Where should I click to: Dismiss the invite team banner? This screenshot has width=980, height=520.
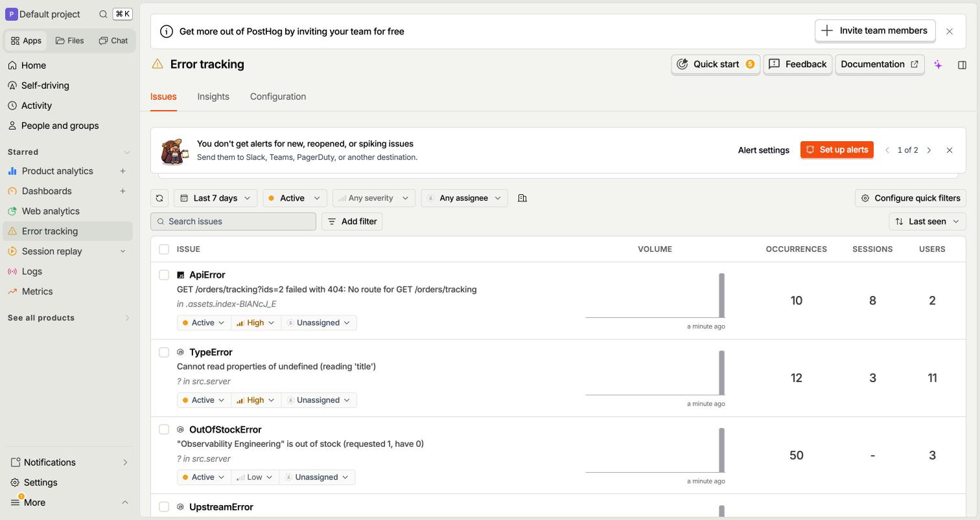(x=950, y=31)
